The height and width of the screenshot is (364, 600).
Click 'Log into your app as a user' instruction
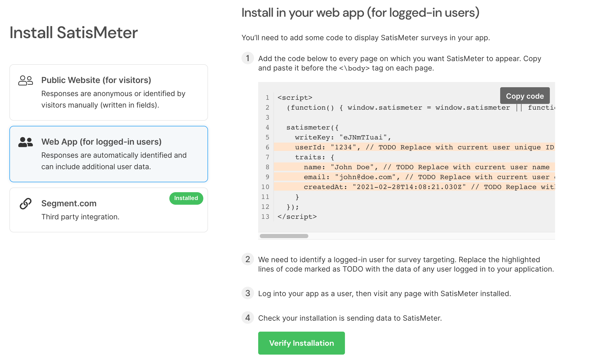pos(384,293)
